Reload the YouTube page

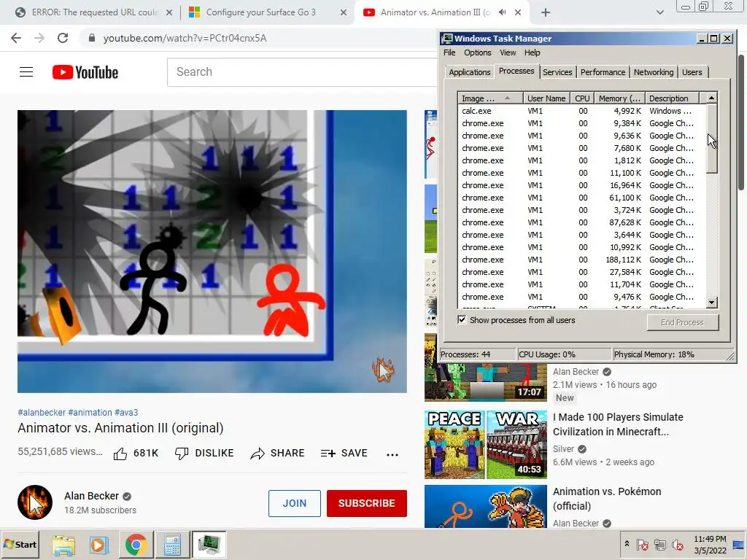(x=63, y=38)
